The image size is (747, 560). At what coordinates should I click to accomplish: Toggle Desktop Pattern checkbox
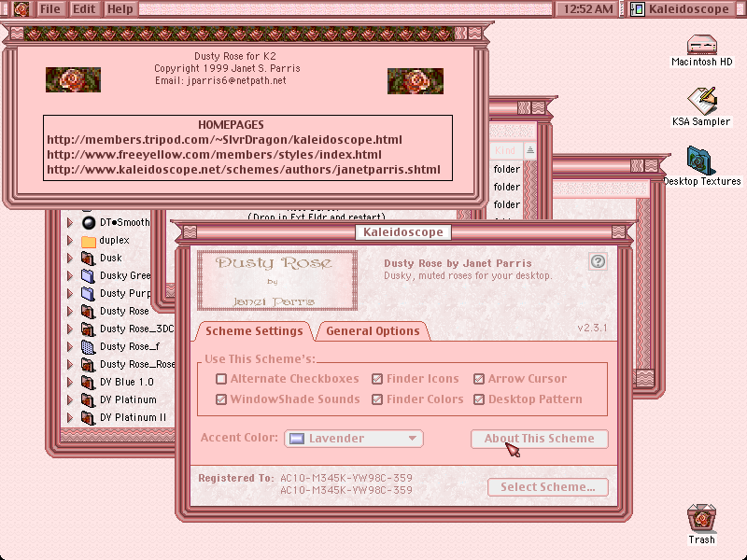click(479, 399)
